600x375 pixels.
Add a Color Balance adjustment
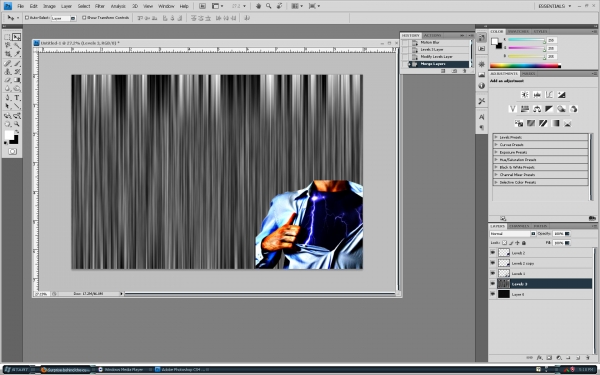(x=537, y=109)
